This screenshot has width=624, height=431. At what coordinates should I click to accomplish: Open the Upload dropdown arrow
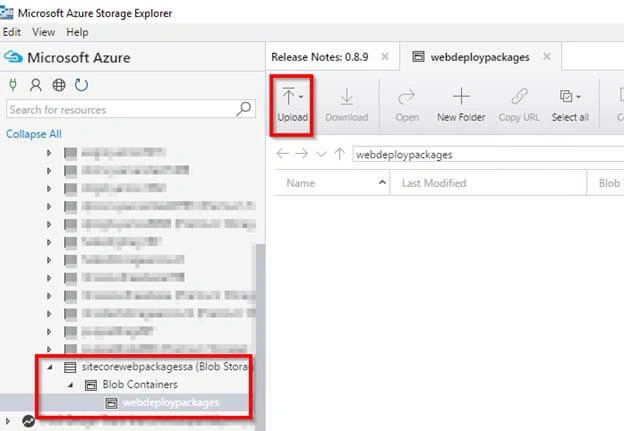301,97
